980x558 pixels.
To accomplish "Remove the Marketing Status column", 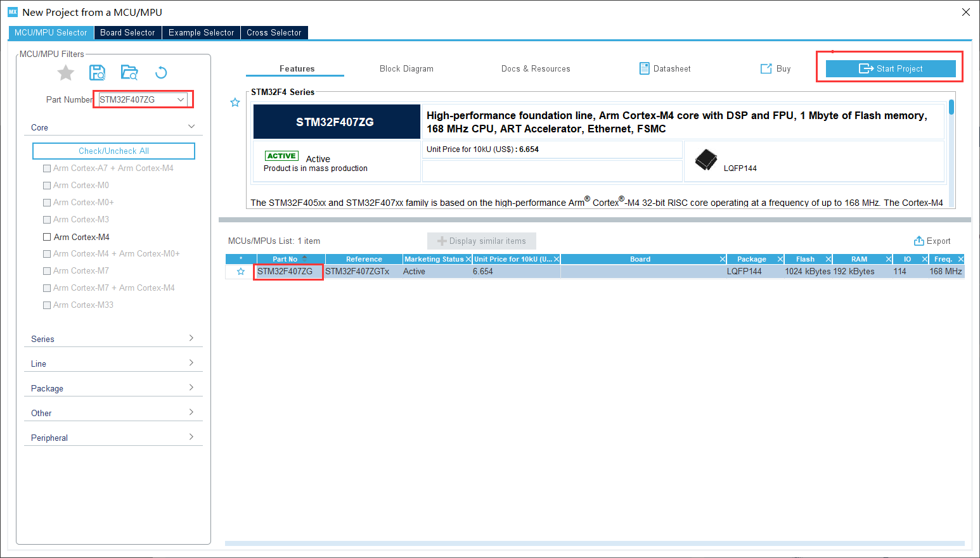I will pos(468,259).
